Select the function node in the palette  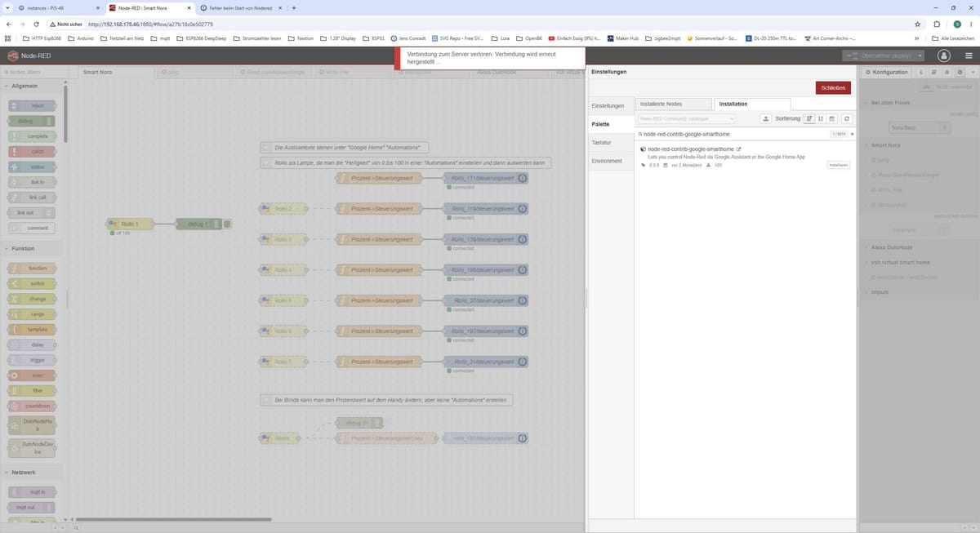32,269
